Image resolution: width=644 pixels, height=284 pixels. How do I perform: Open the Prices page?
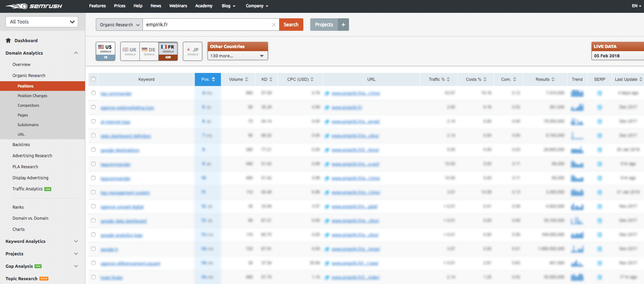(119, 6)
